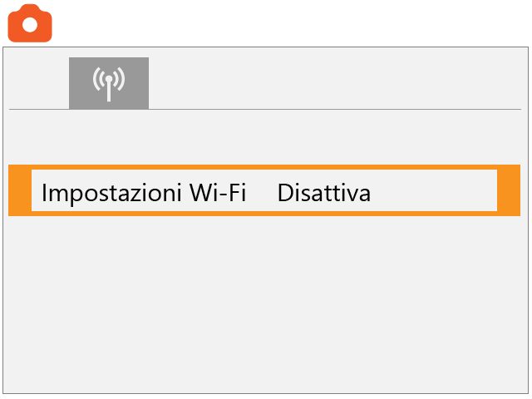
Task: Tap the wireless signal icon
Action: pos(109,83)
